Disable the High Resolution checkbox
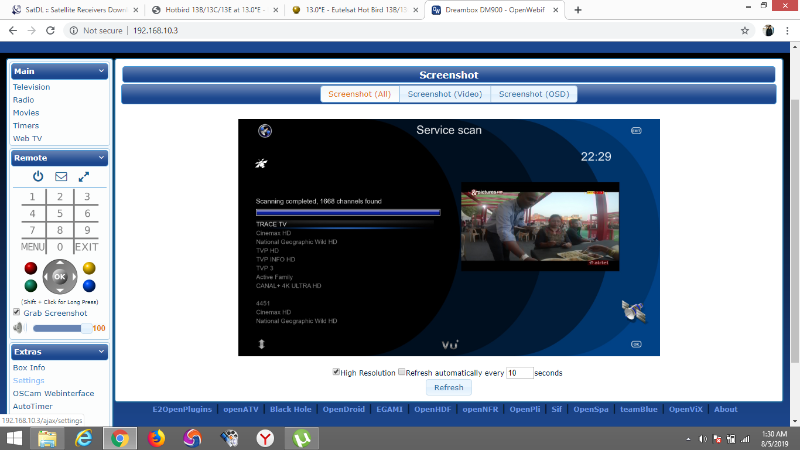800x450 pixels. point(336,372)
